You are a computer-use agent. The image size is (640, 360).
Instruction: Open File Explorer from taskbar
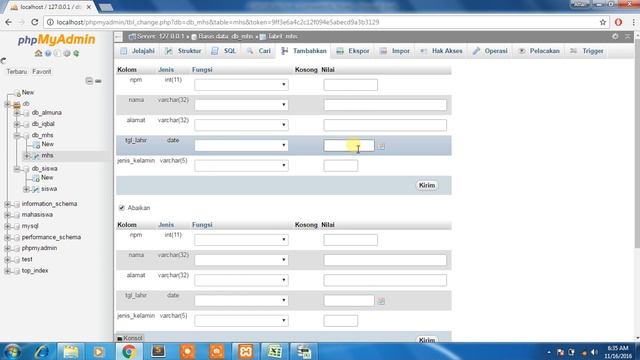tap(71, 351)
